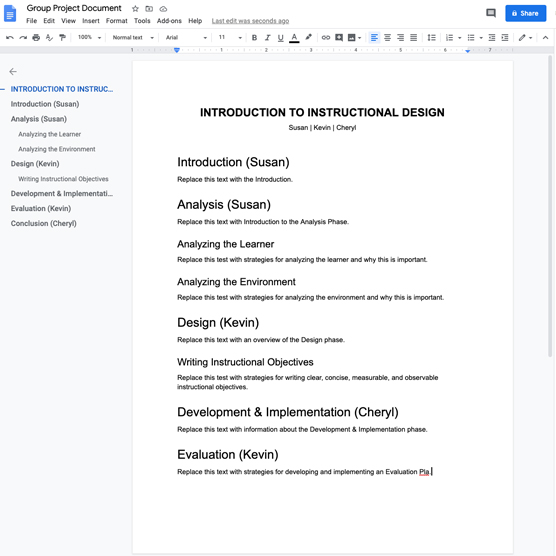The width and height of the screenshot is (556, 556).
Task: Open the Arial font dropdown
Action: click(x=186, y=38)
